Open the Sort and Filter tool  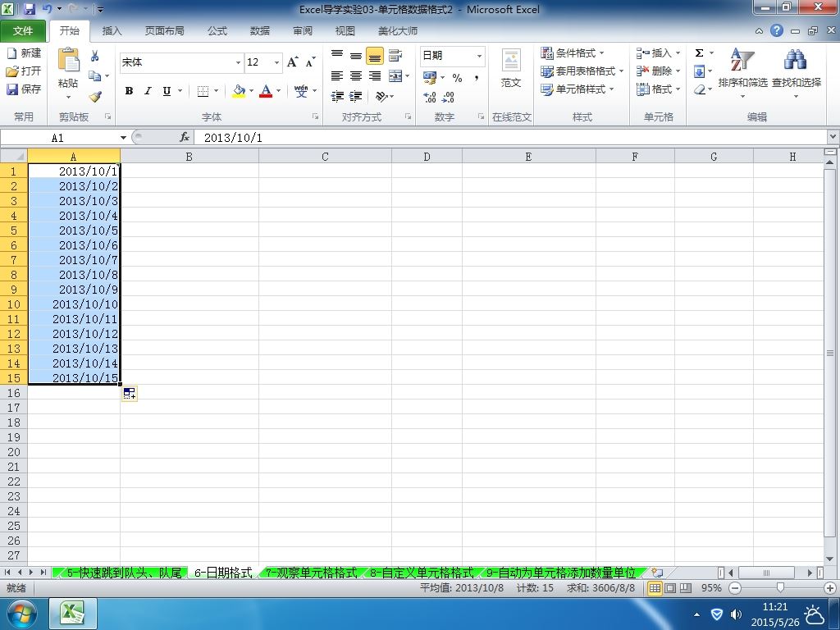click(742, 73)
